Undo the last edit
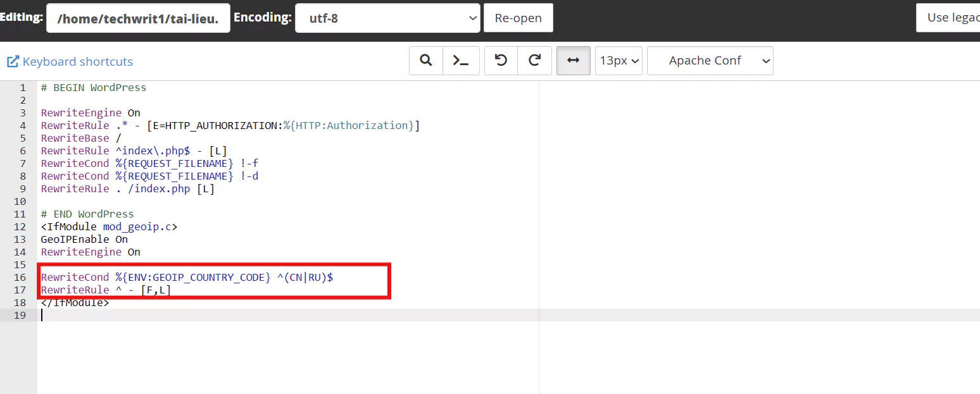The height and width of the screenshot is (394, 980). (x=501, y=61)
